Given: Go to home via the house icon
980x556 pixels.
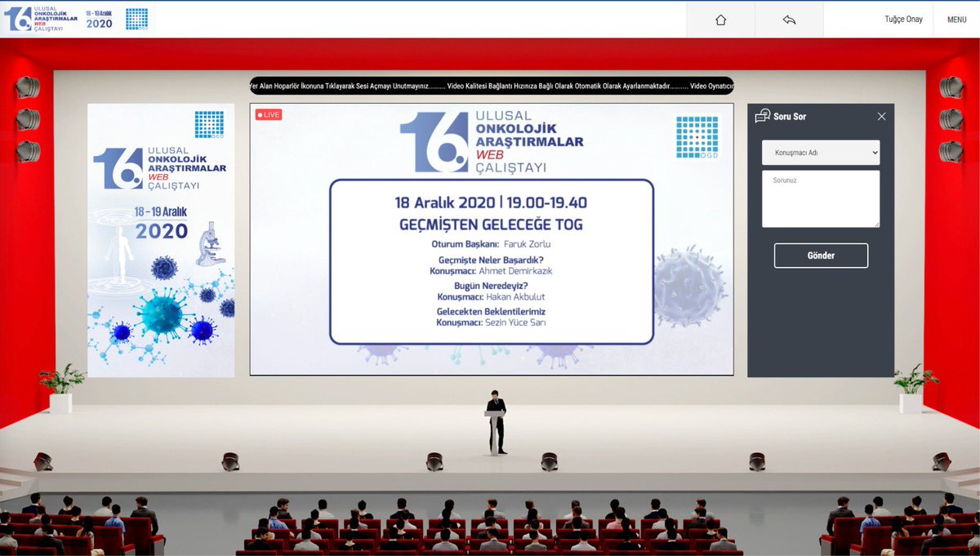Looking at the screenshot, I should [720, 20].
